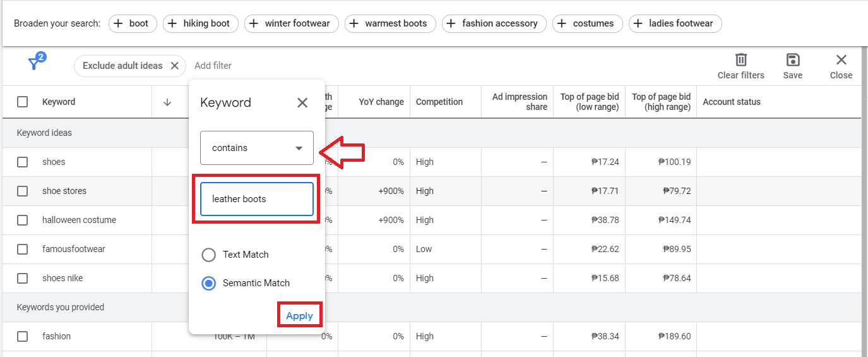This screenshot has height=357, width=868.
Task: Select the Semantic Match radio option
Action: tap(208, 283)
